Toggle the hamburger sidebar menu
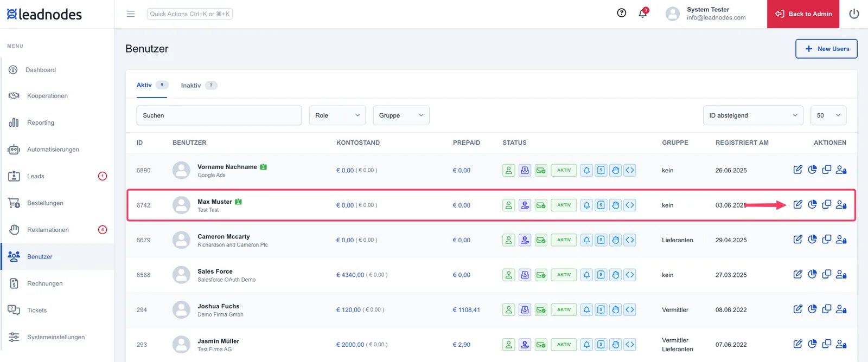868x362 pixels. pos(131,14)
